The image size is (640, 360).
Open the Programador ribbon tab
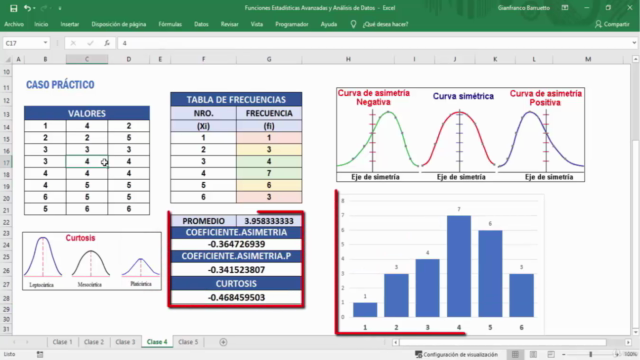click(292, 24)
